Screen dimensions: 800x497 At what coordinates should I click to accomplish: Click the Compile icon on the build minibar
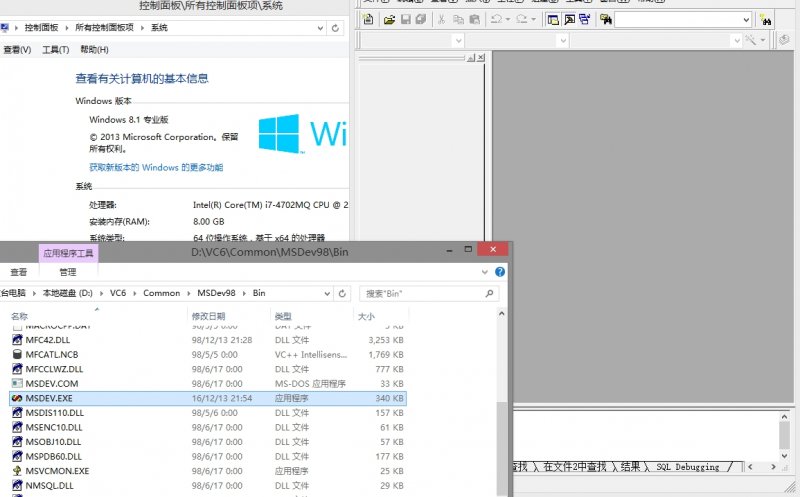tap(784, 40)
